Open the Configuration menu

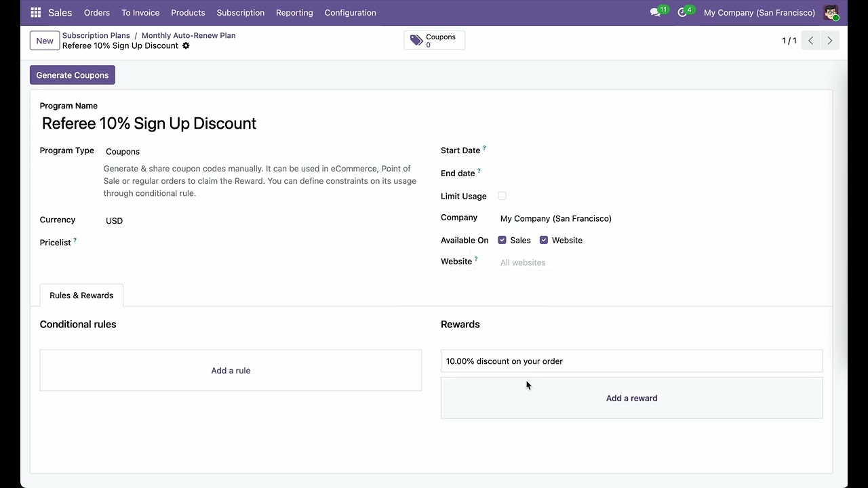tap(350, 13)
